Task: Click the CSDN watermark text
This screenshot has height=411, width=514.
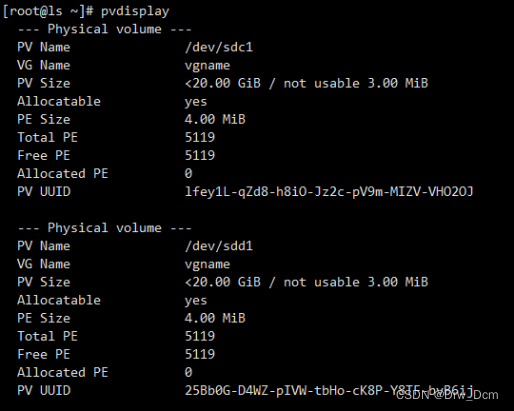Action: pos(447,395)
